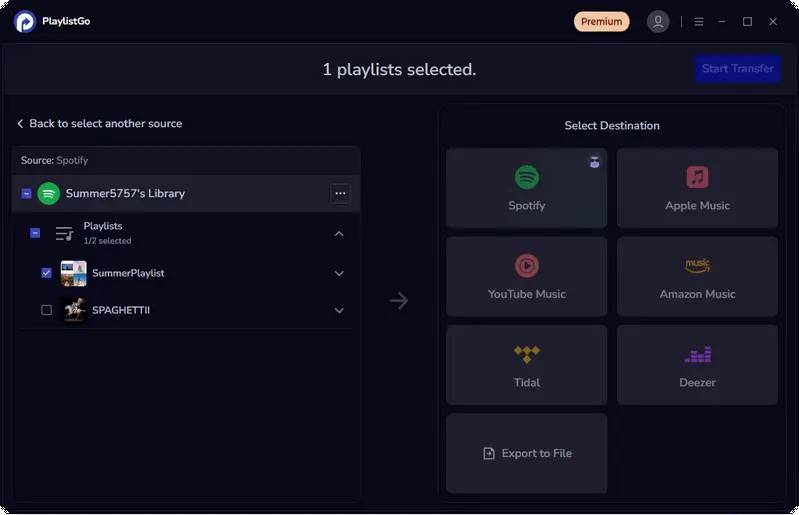Check the SPAGHETTII playlist checkbox

click(x=46, y=310)
